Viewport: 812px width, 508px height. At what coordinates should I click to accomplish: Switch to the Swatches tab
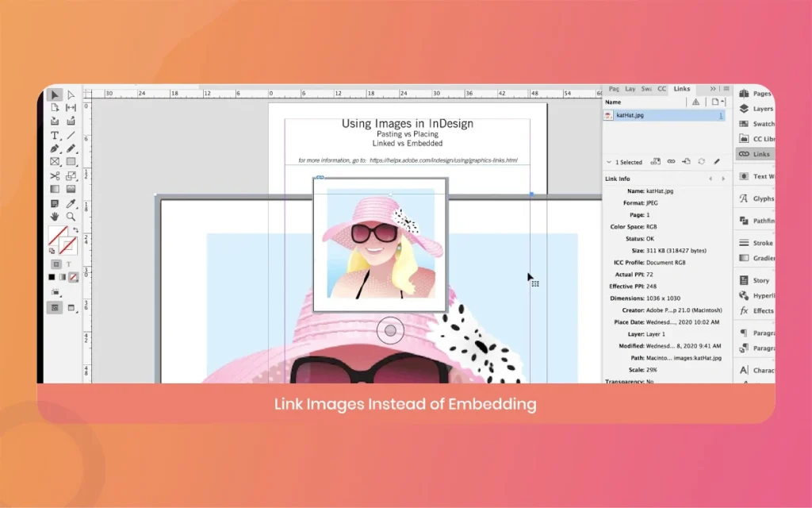[646, 89]
